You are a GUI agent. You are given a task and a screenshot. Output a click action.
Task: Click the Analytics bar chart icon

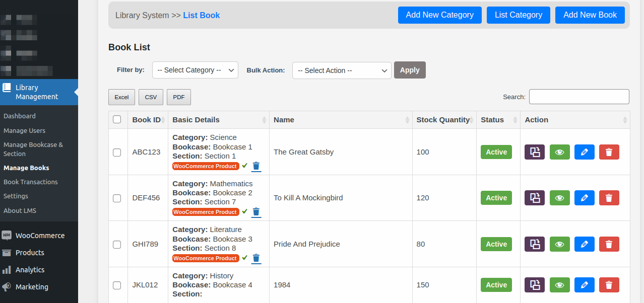click(x=7, y=270)
